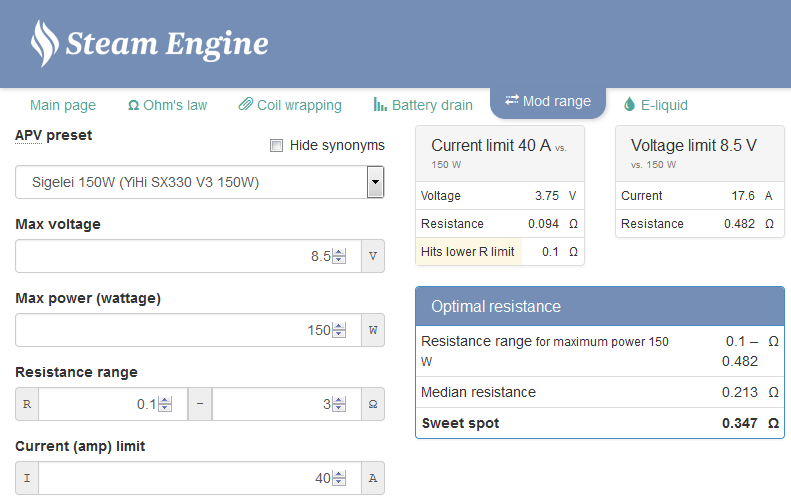Click the Steam Engine title link

[167, 44]
